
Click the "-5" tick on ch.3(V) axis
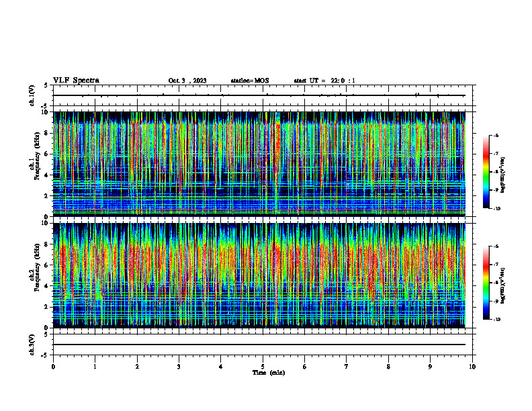point(46,355)
